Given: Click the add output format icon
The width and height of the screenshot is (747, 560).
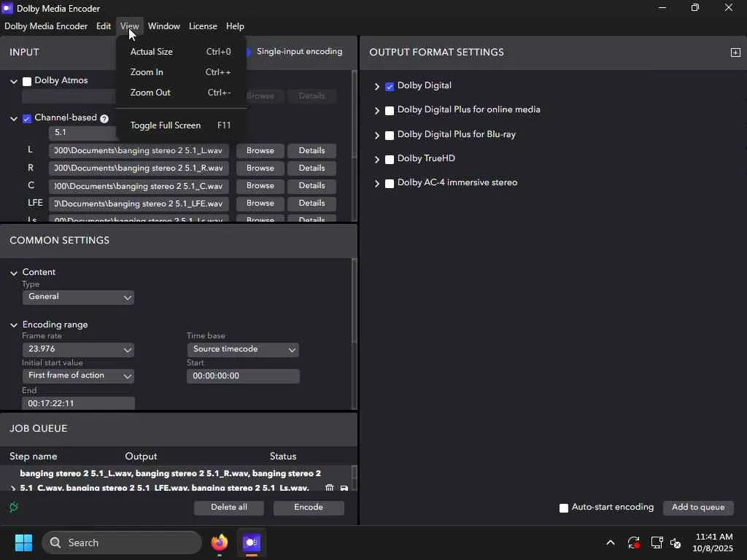Looking at the screenshot, I should click(735, 52).
